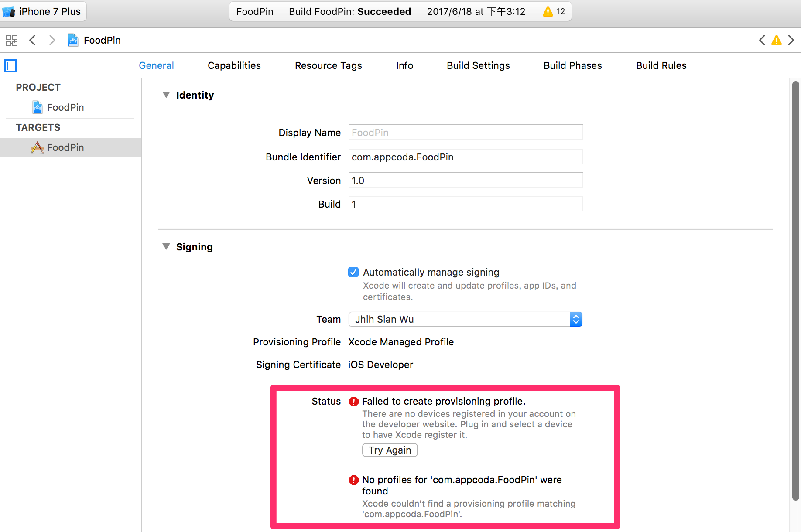Jump to next issue arrow
The image size is (801, 532).
coord(791,41)
